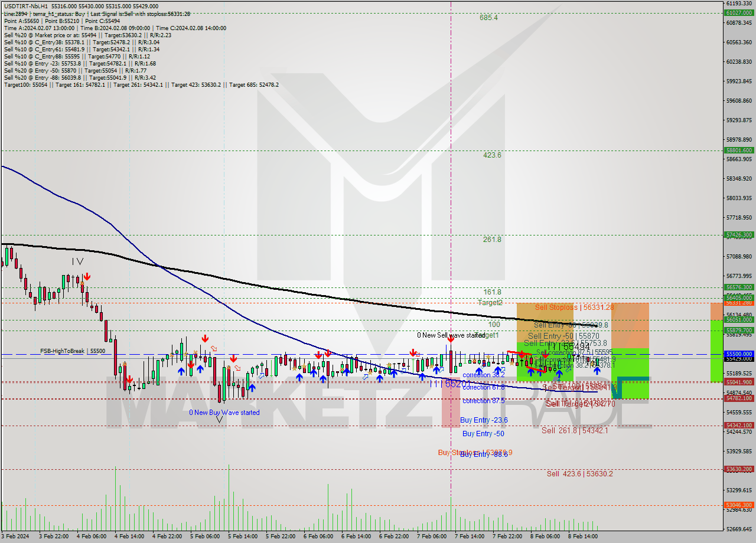
Task: Click the green 57426.300 price axis tag
Action: click(739, 234)
